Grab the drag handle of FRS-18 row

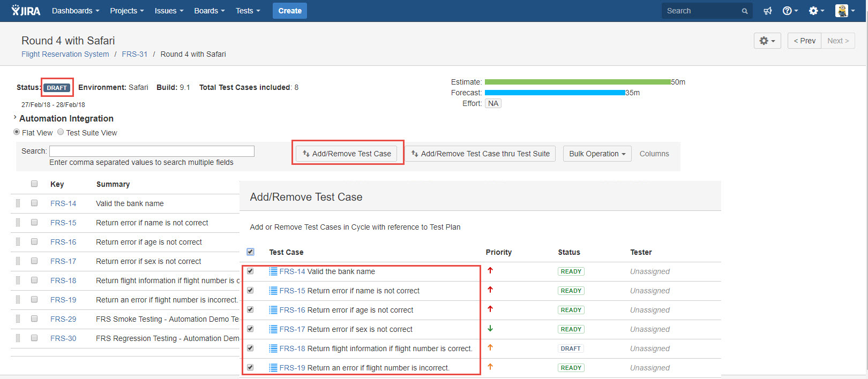[x=18, y=281]
